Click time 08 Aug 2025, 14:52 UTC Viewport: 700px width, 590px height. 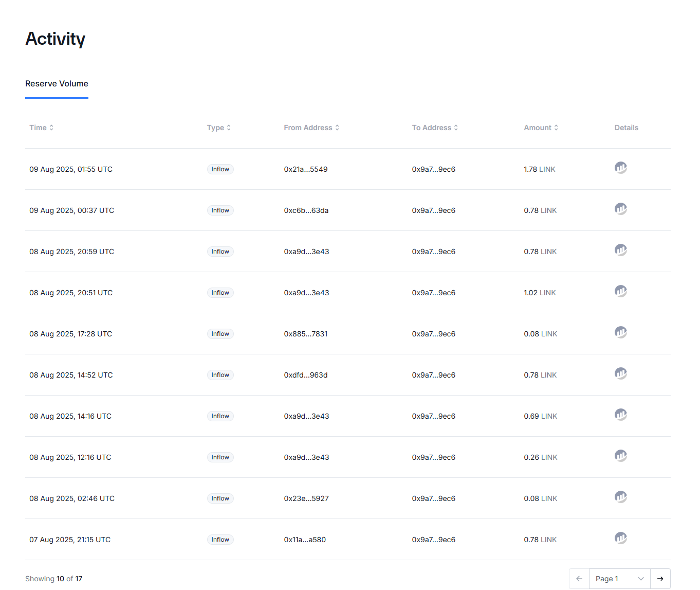click(71, 375)
